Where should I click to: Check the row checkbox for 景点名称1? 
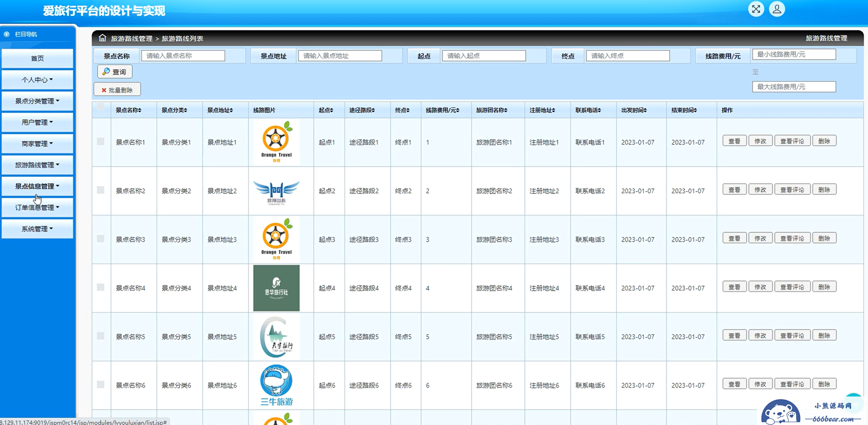point(100,141)
